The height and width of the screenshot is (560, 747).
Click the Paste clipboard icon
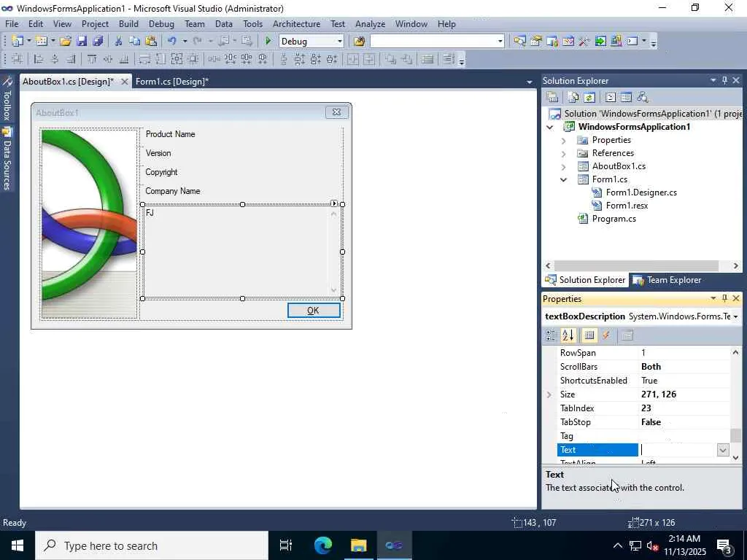click(x=151, y=41)
